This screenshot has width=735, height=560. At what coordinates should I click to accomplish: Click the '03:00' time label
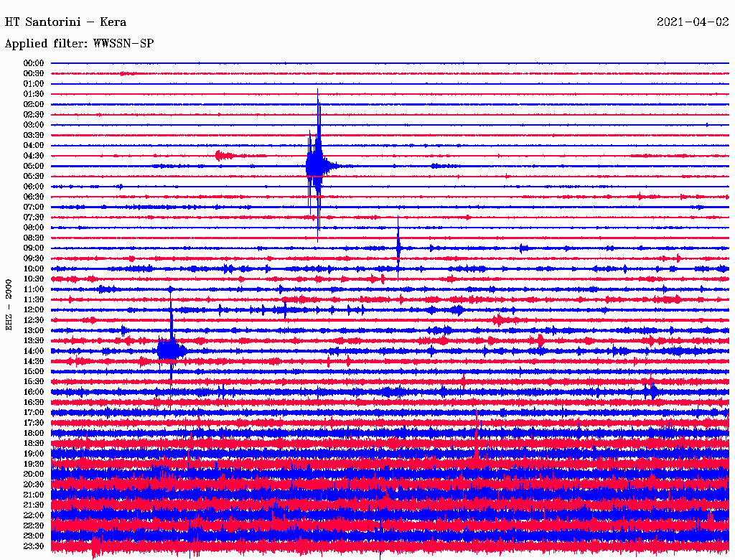[33, 125]
